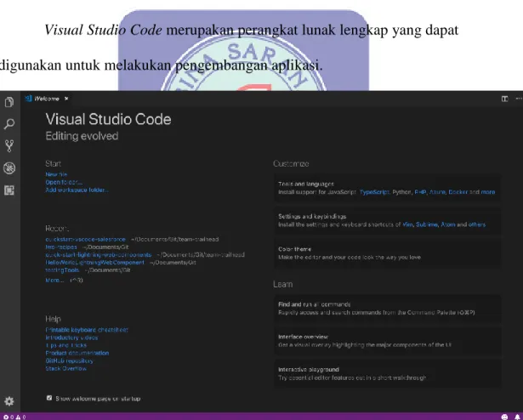Click the split editor icon
This screenshot has width=523, height=420.
pos(504,99)
